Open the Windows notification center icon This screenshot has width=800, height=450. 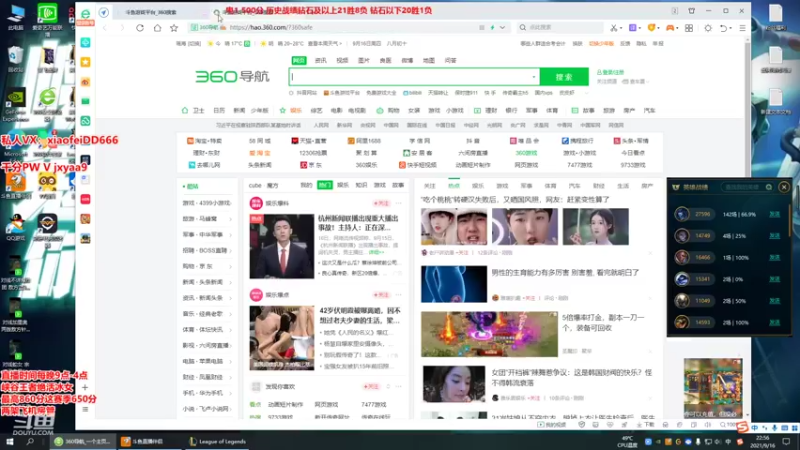[786, 441]
